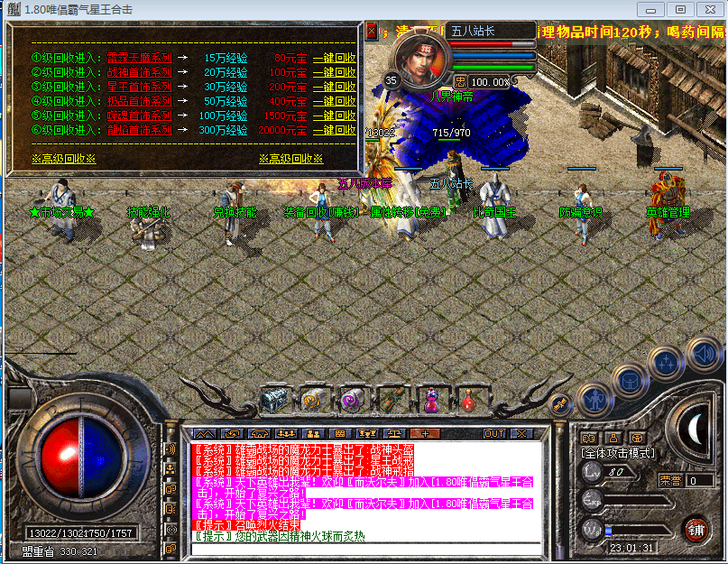The image size is (728, 564).
Task: Talk to the 兑换技能 NPC
Action: 235,213
